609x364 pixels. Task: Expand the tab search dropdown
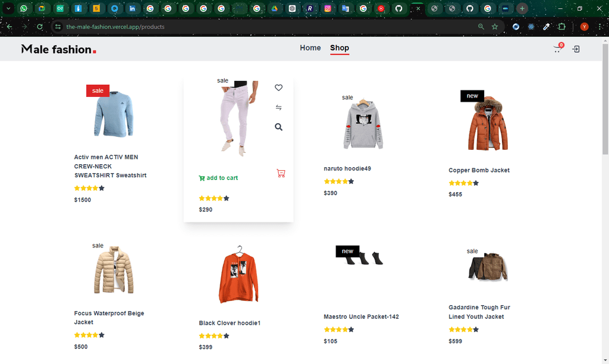click(x=8, y=8)
